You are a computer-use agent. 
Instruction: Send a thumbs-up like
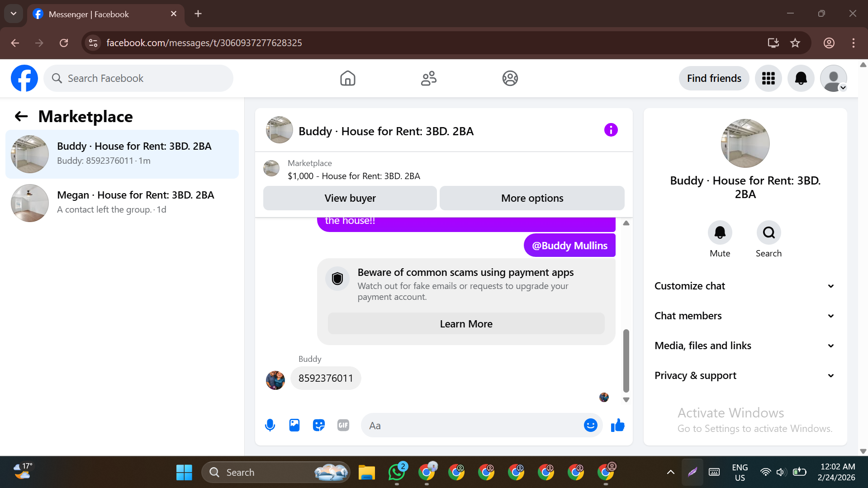[617, 425]
